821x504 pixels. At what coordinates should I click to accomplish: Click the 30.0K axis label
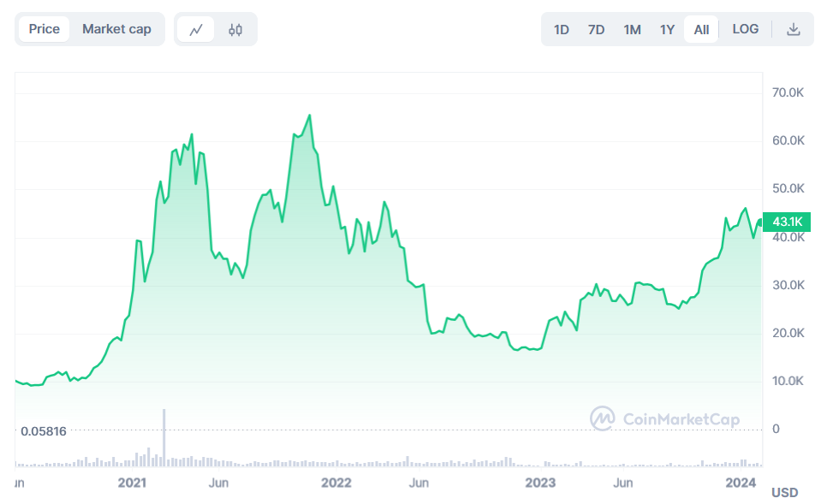pyautogui.click(x=788, y=285)
